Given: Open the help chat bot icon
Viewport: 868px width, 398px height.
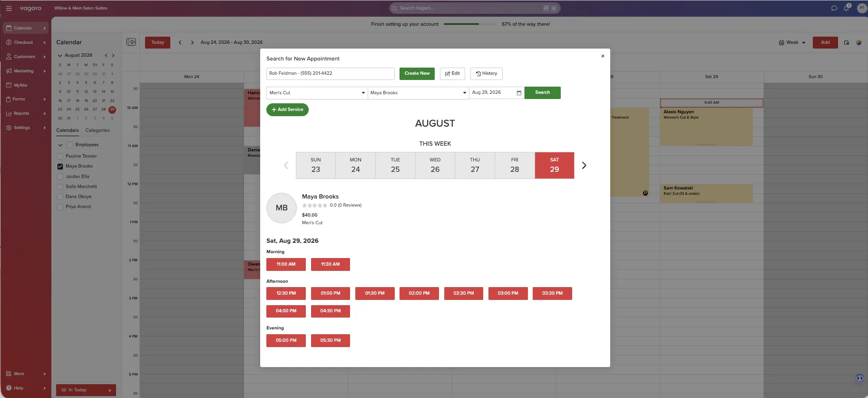Looking at the screenshot, I should point(859,378).
